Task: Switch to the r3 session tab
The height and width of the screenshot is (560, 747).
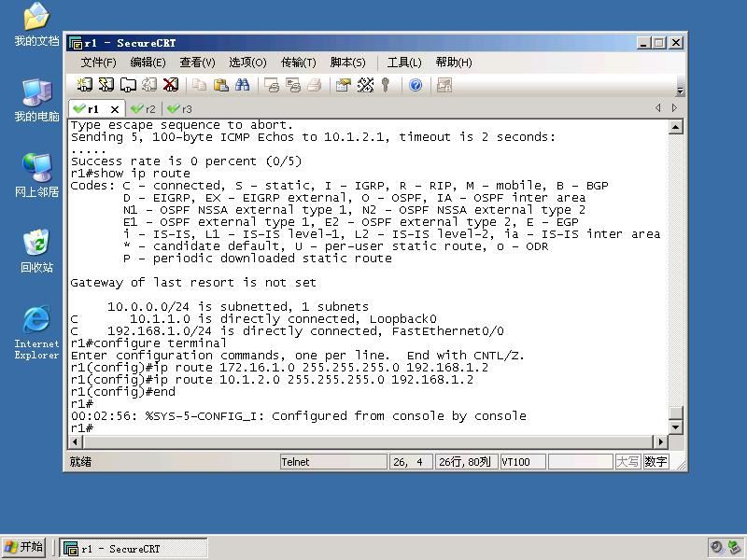Action: pos(180,109)
